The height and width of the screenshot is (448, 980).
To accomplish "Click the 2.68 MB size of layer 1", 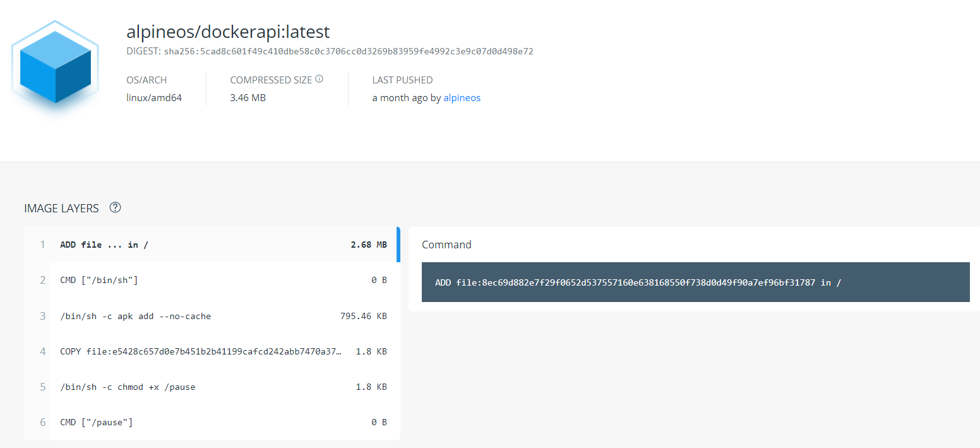I will pos(369,245).
